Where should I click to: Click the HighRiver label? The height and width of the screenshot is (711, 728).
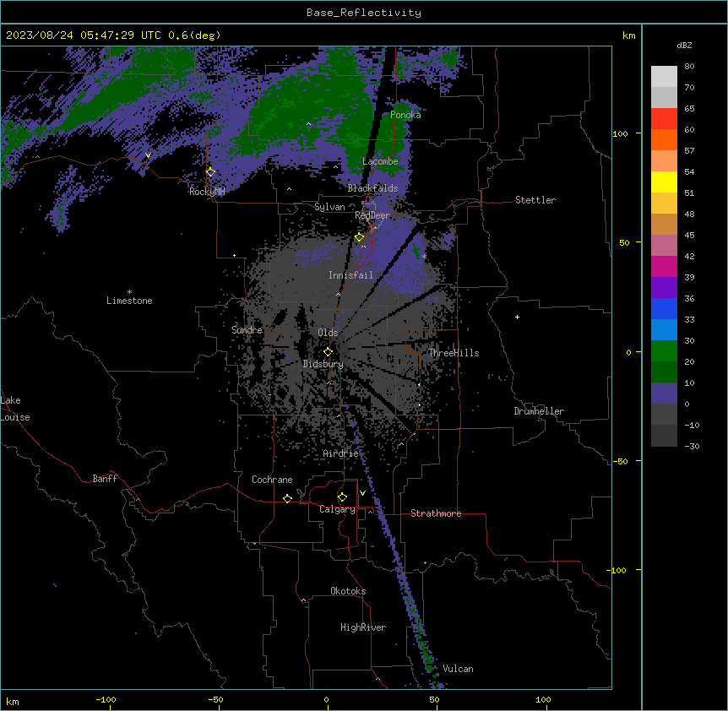(363, 627)
